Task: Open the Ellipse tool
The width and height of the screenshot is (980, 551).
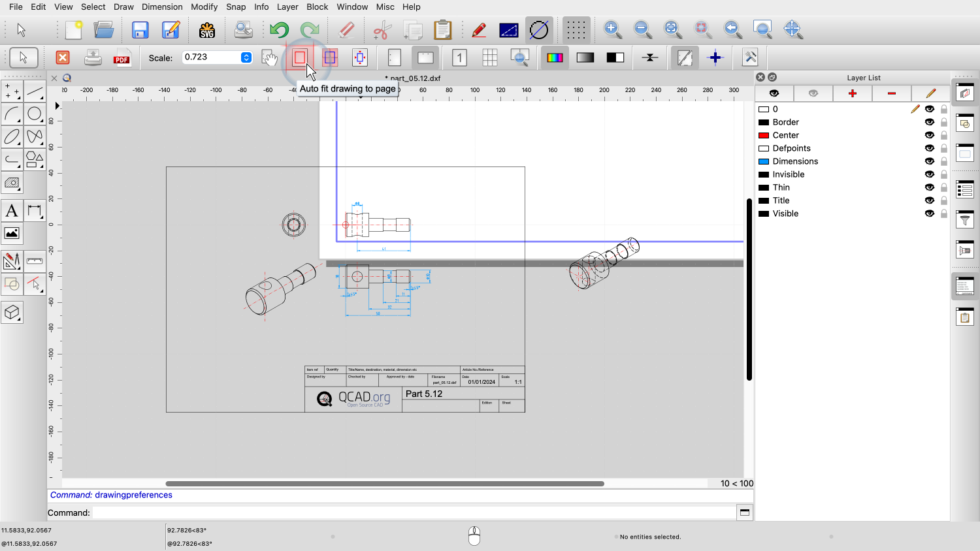Action: pos(12,137)
